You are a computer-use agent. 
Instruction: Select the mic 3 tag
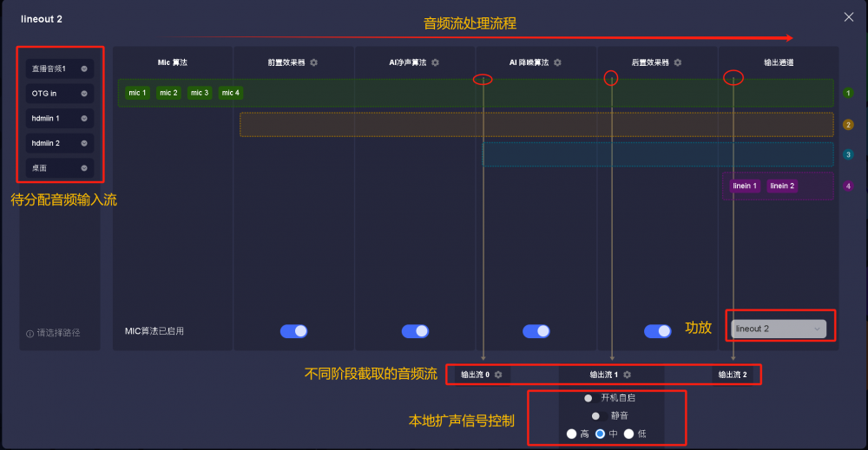[200, 93]
